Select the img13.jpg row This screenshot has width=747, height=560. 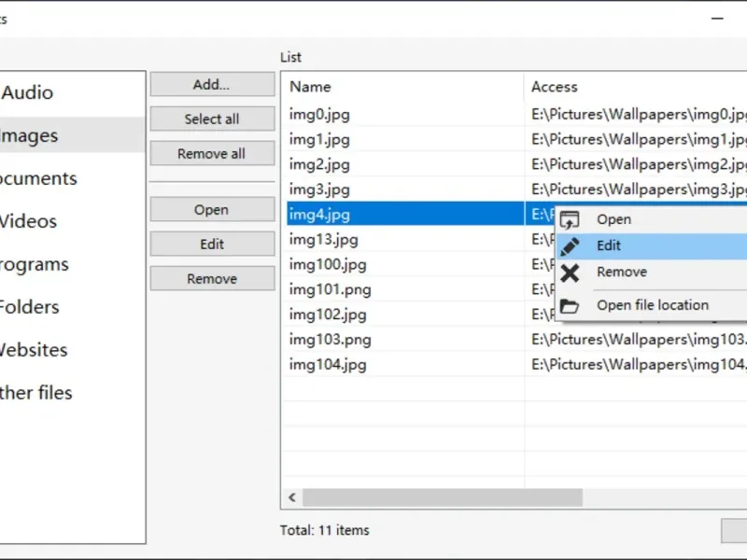coord(405,240)
